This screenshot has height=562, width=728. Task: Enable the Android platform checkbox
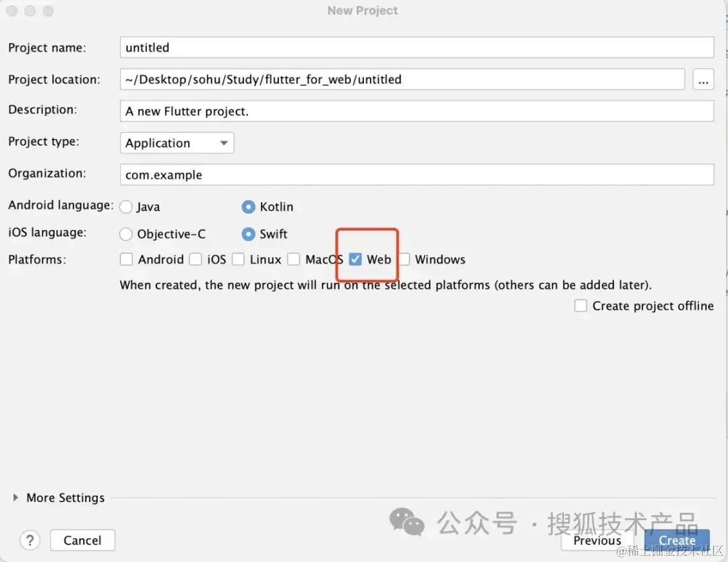(x=126, y=259)
